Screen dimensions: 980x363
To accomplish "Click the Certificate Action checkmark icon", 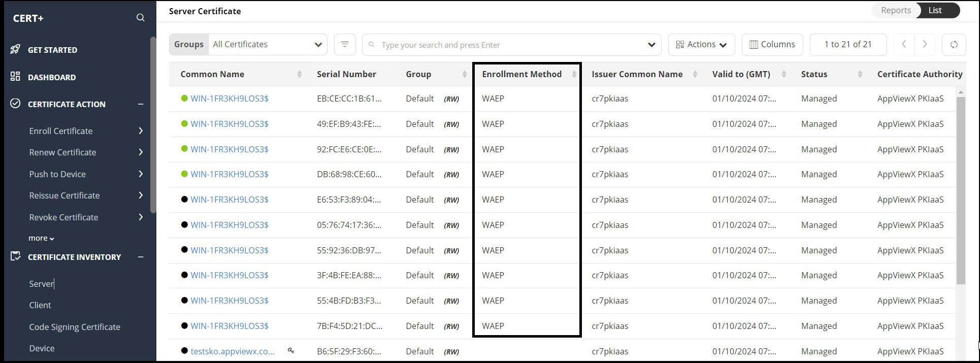I will coord(15,104).
